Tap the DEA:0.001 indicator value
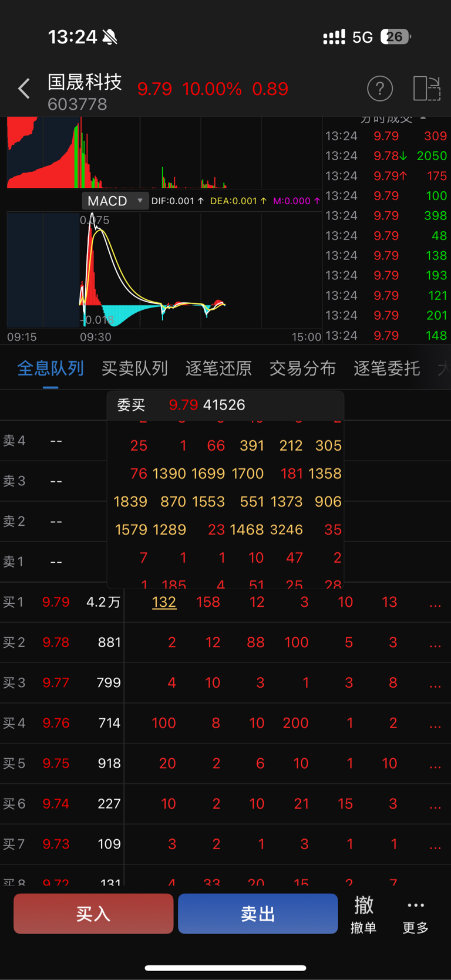This screenshot has width=451, height=980. coord(238,201)
